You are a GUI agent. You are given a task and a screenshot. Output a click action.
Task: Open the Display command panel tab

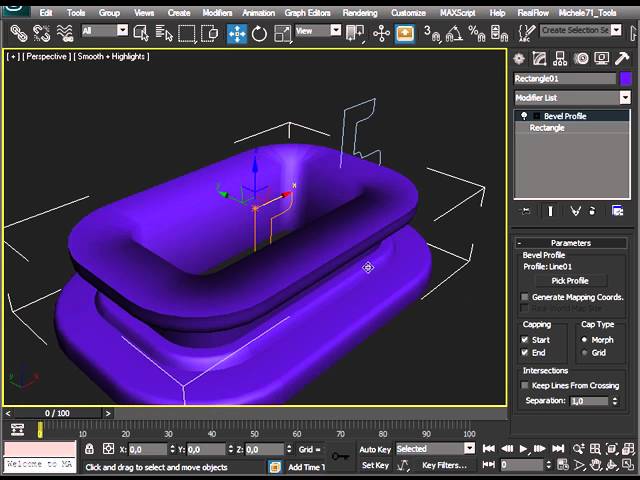point(602,59)
